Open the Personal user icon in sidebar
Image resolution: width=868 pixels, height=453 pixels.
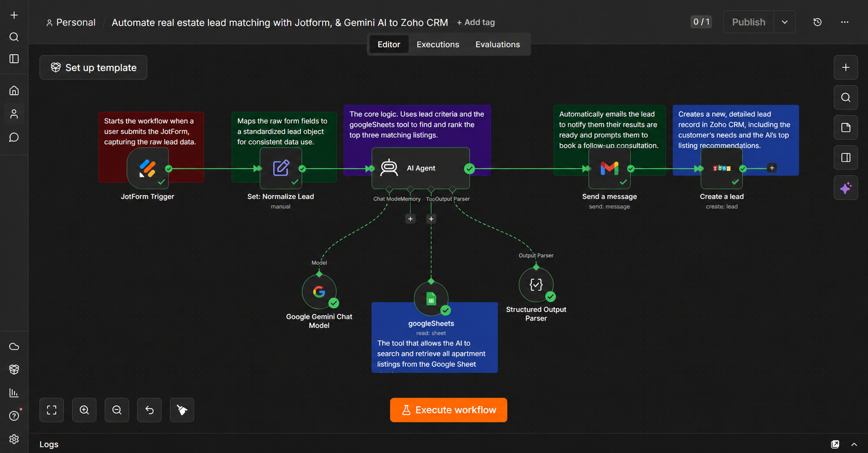click(14, 114)
